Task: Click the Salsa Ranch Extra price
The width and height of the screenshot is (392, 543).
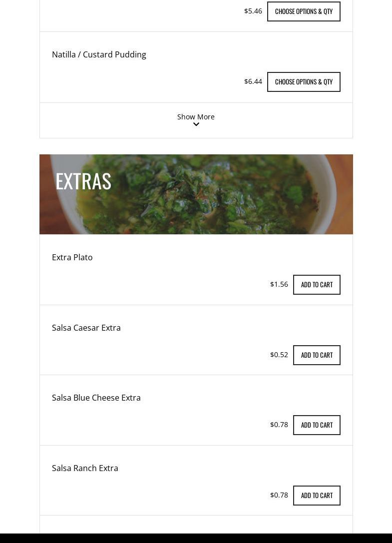Action: click(279, 495)
